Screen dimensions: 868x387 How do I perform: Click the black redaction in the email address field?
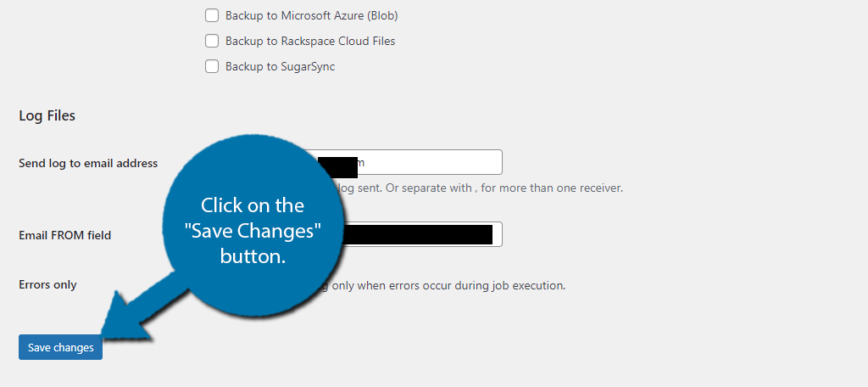pos(337,166)
